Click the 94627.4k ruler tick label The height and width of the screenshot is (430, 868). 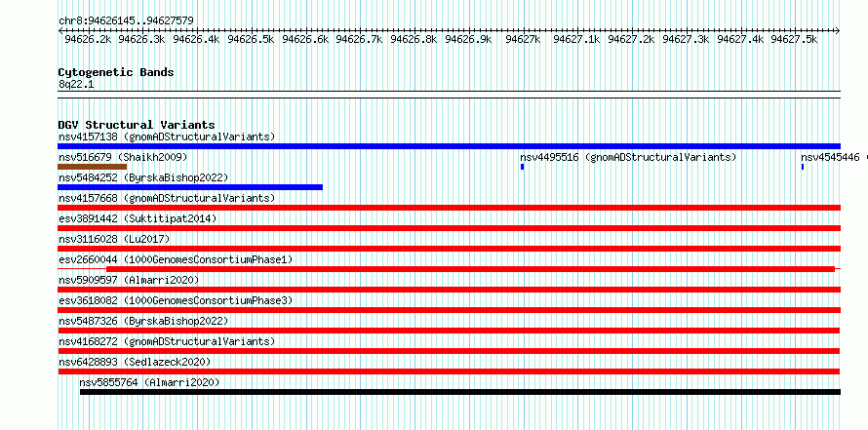click(x=740, y=39)
